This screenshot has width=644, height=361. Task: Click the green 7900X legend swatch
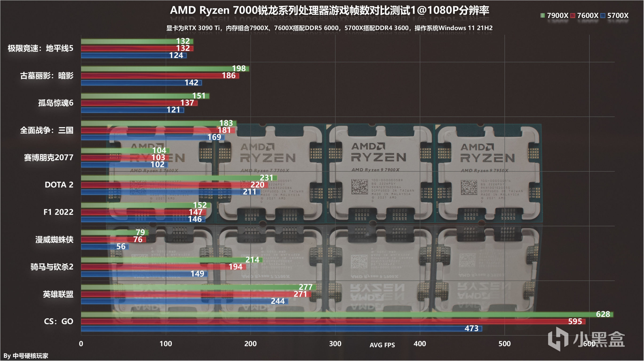tap(543, 16)
